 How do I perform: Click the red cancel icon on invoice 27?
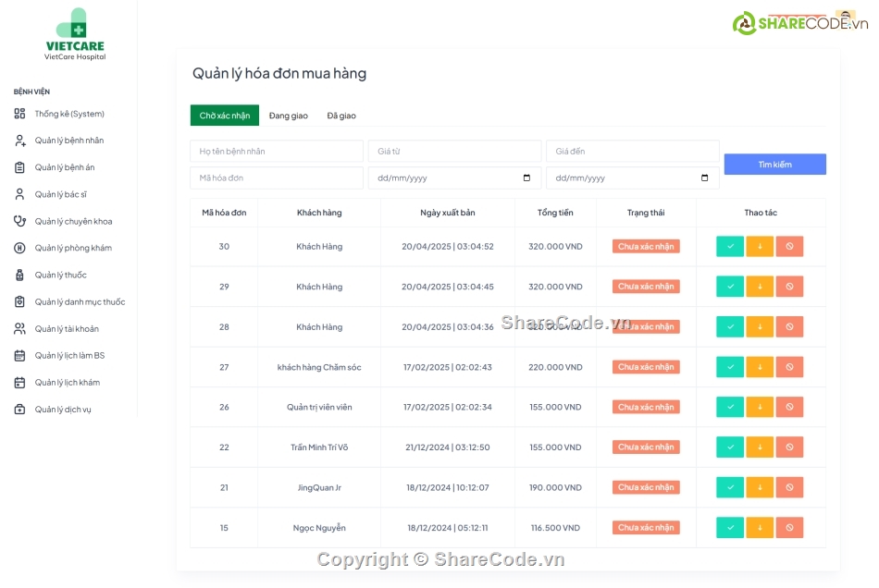tap(789, 366)
